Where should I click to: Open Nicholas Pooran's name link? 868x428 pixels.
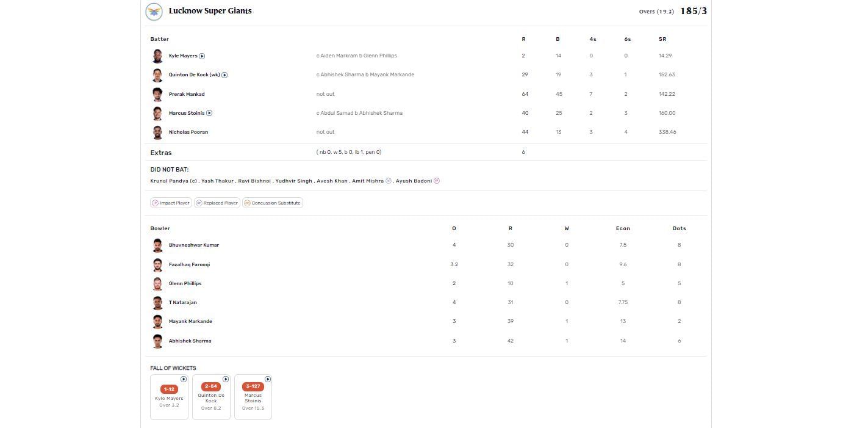tap(188, 132)
